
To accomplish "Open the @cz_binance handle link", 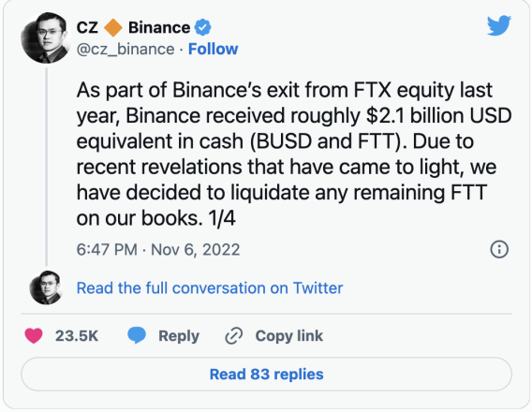I will pyautogui.click(x=126, y=50).
